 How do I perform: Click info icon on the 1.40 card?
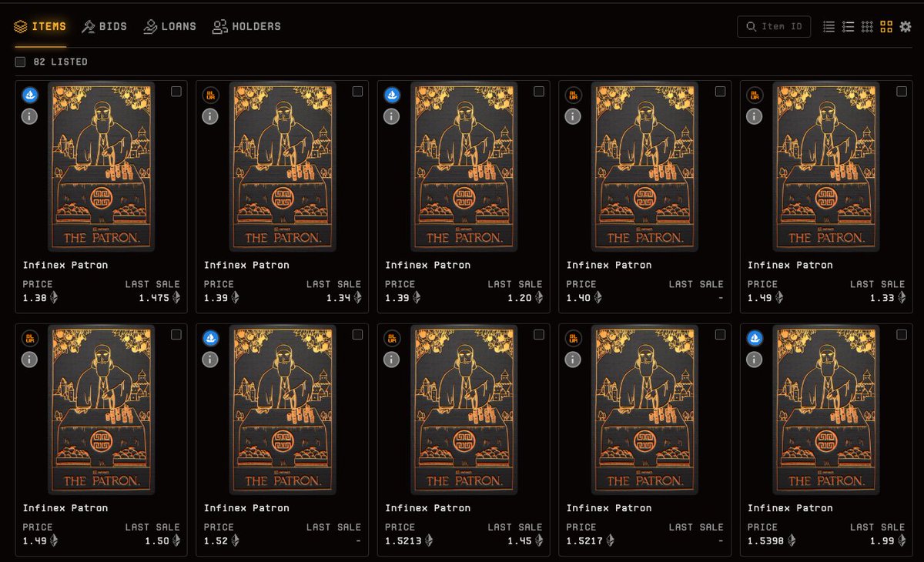(x=573, y=116)
